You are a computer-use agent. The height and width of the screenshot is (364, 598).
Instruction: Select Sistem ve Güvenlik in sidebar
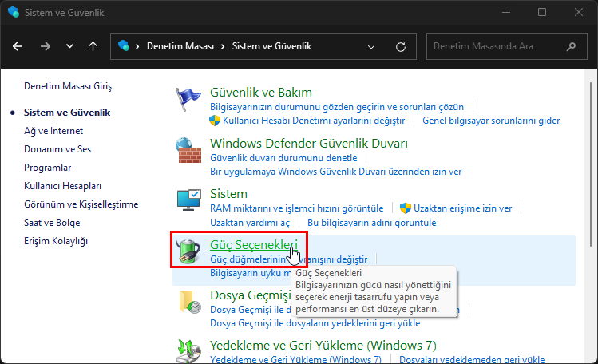click(x=67, y=113)
